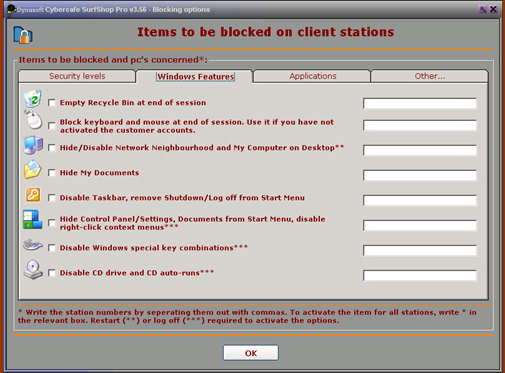This screenshot has width=505, height=373.
Task: Click the footnote 'Write the station numbers' text
Action: (x=247, y=316)
